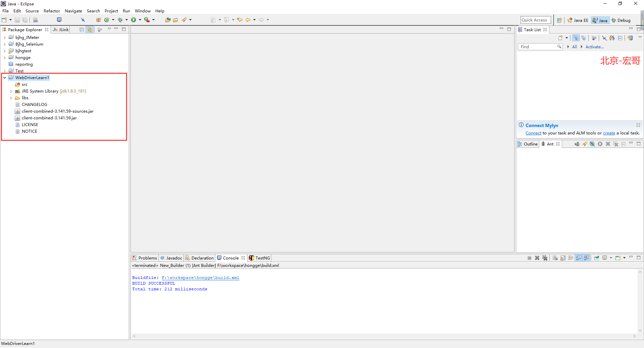Click Collapse All in Package Explorer

pos(82,30)
